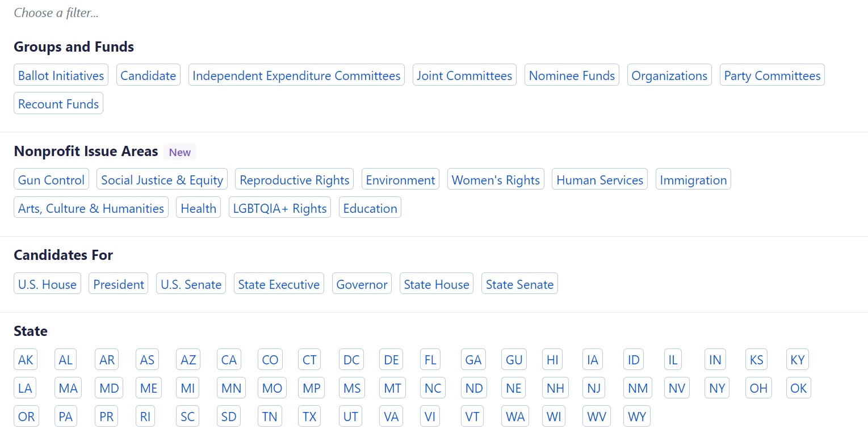The image size is (868, 433).
Task: Filter candidates for U.S. House
Action: click(47, 284)
